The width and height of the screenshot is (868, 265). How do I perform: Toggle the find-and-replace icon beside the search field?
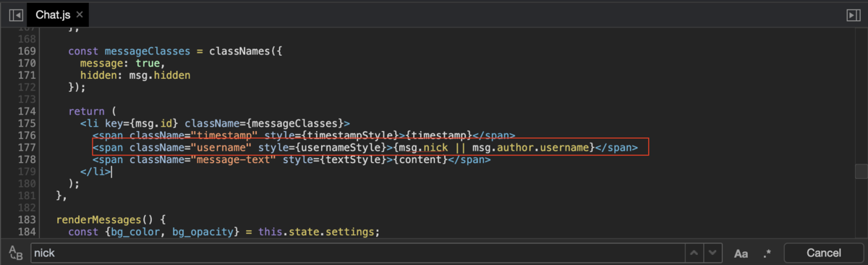[x=15, y=253]
